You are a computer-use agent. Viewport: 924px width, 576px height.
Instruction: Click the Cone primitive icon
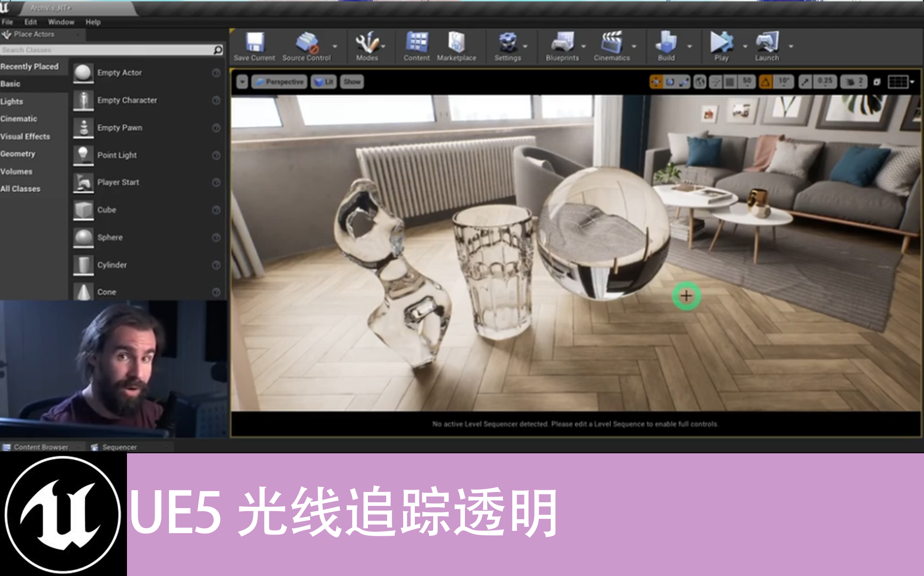pos(83,292)
